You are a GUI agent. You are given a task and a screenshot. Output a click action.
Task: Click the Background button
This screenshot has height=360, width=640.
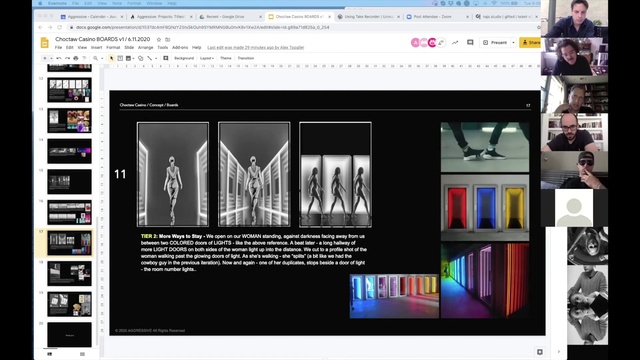(x=184, y=58)
